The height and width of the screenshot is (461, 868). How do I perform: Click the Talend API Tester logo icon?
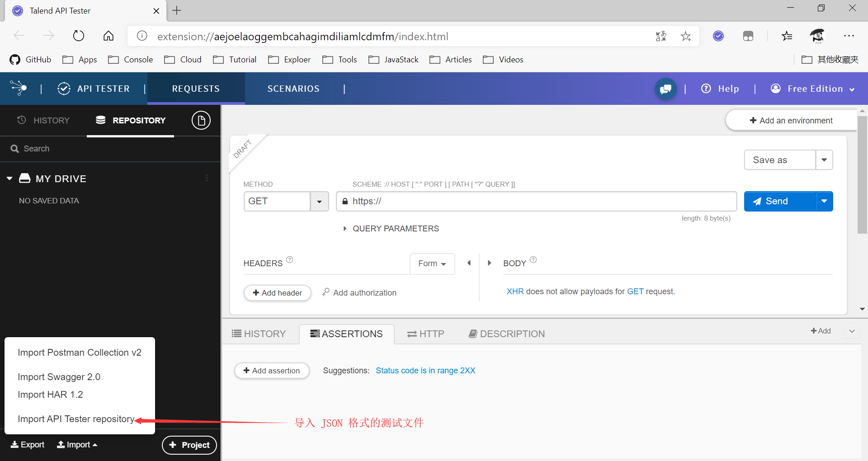18,88
